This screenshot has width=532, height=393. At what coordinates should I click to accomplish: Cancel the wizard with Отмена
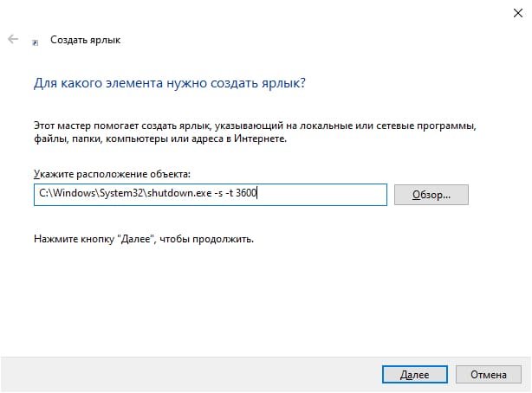(x=488, y=374)
